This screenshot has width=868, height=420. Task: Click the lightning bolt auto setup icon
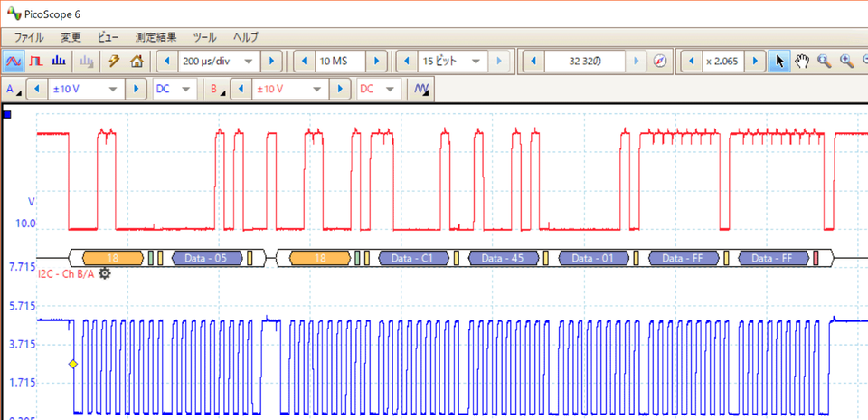tap(114, 62)
